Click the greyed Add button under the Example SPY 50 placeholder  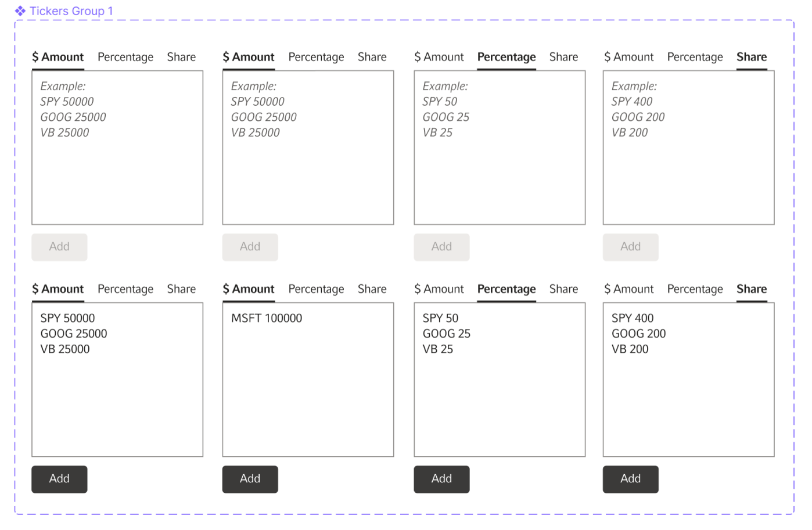[x=441, y=247]
